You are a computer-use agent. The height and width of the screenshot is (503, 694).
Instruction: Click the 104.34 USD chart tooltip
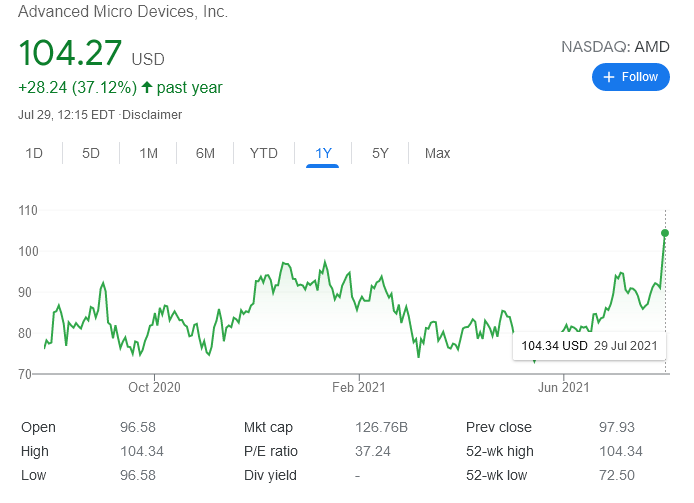(589, 346)
